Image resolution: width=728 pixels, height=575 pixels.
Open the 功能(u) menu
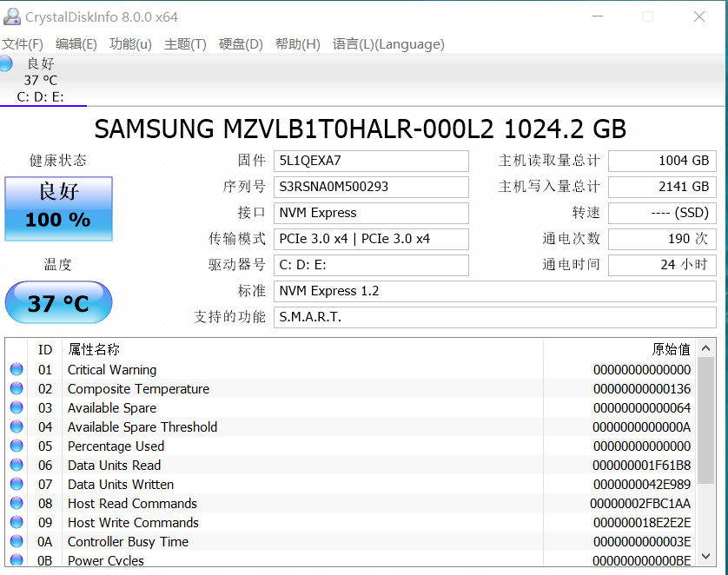(130, 44)
